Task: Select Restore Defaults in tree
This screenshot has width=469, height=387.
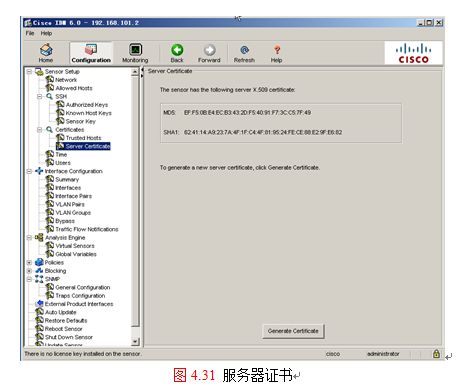Action: tap(66, 320)
